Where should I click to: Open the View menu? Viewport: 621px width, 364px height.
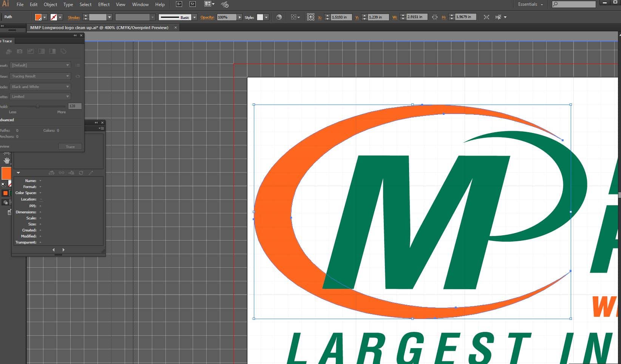tap(120, 5)
